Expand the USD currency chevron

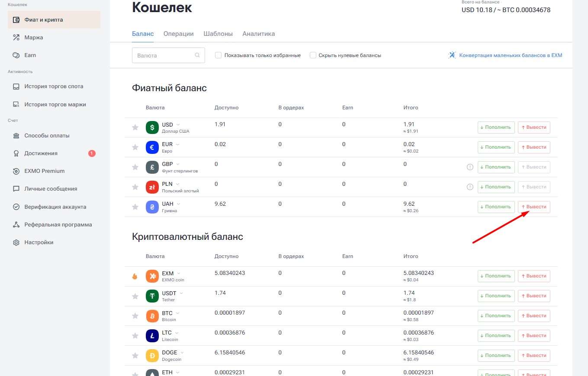click(178, 124)
